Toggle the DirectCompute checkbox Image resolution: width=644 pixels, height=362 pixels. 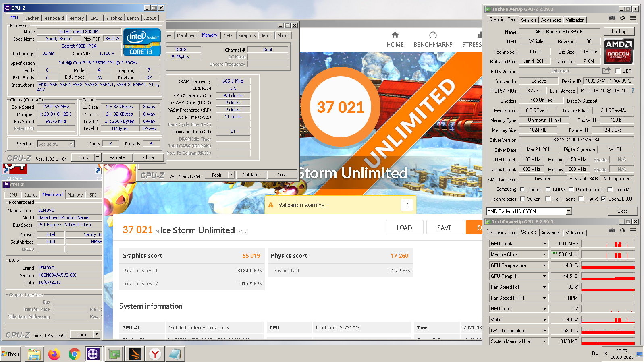click(x=571, y=189)
